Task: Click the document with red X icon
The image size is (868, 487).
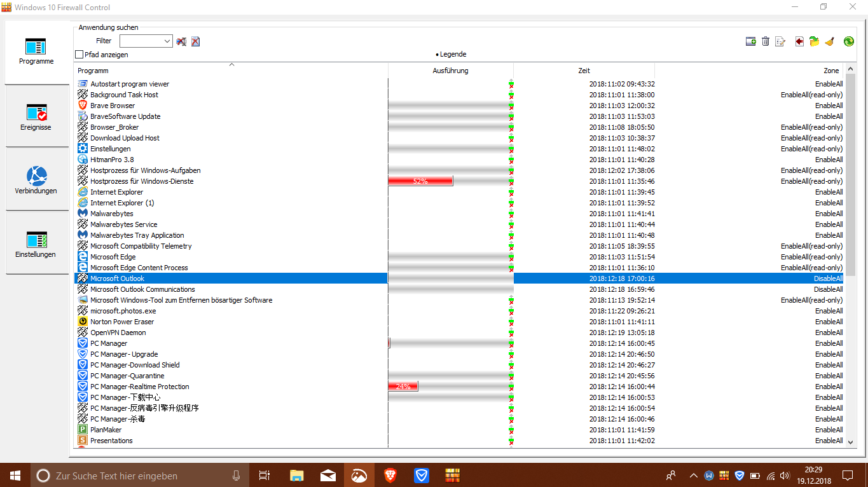Action: (x=195, y=41)
